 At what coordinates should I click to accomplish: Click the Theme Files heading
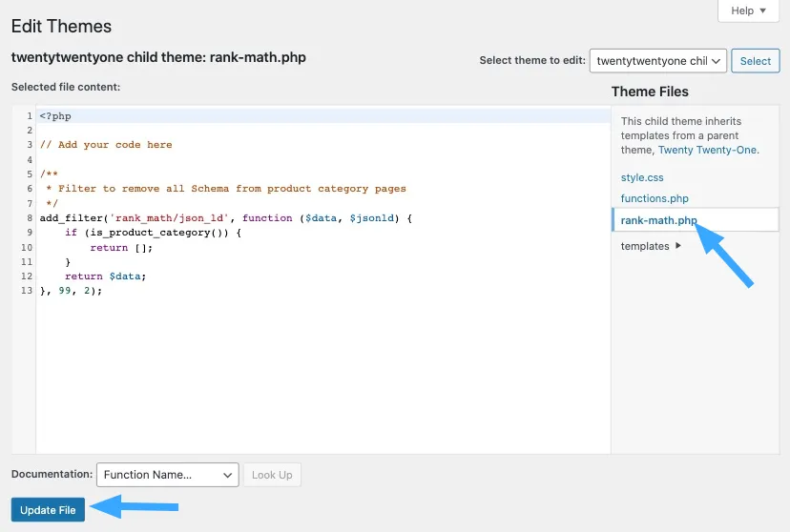tap(650, 92)
